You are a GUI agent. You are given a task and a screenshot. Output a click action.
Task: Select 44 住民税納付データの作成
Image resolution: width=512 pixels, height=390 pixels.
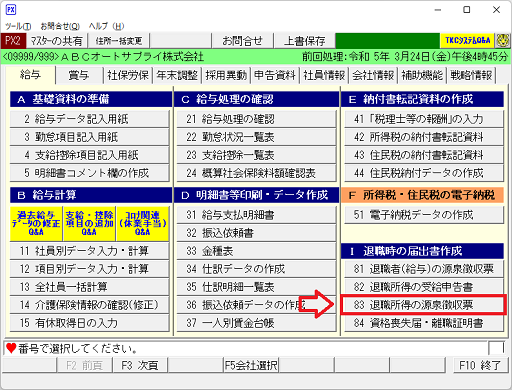click(424, 173)
